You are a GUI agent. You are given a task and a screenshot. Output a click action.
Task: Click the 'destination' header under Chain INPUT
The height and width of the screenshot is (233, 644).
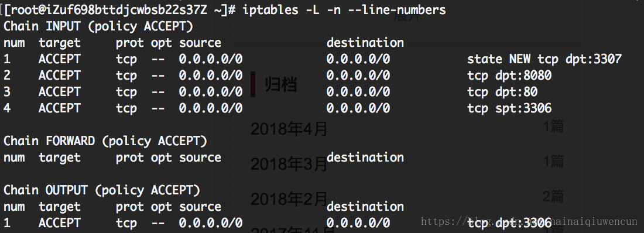coord(365,43)
